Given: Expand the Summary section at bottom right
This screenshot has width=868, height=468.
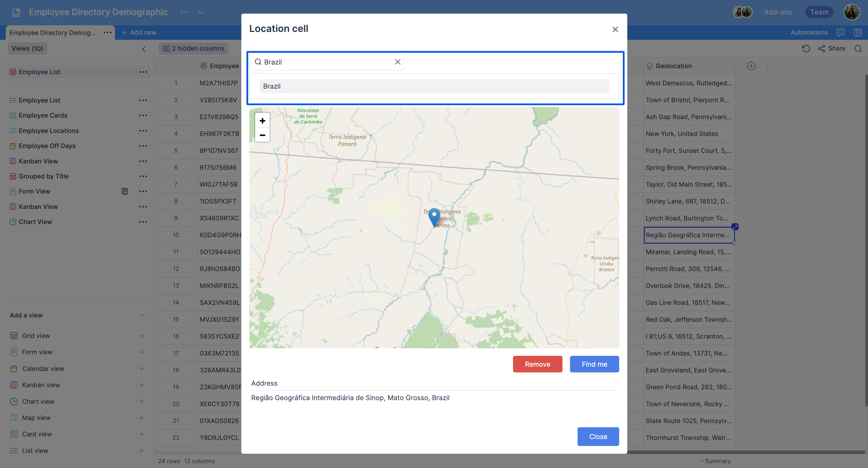Looking at the screenshot, I should click(x=716, y=460).
